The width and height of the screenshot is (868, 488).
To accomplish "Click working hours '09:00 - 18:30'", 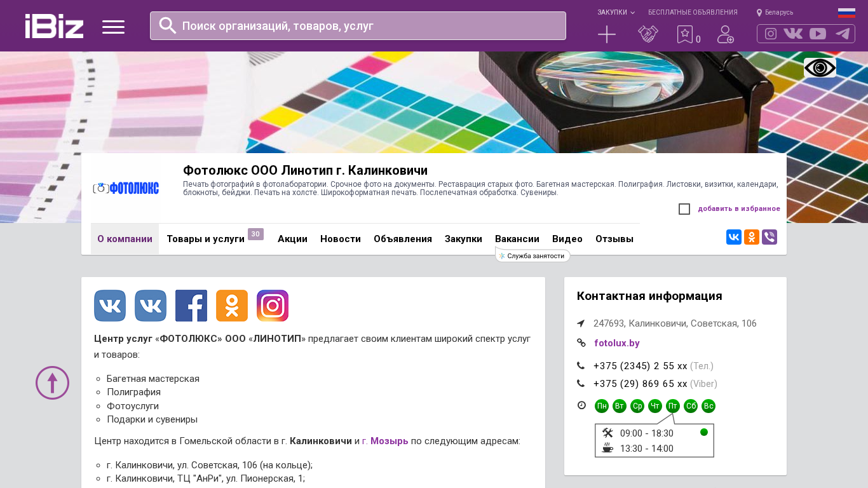I will point(647,433).
